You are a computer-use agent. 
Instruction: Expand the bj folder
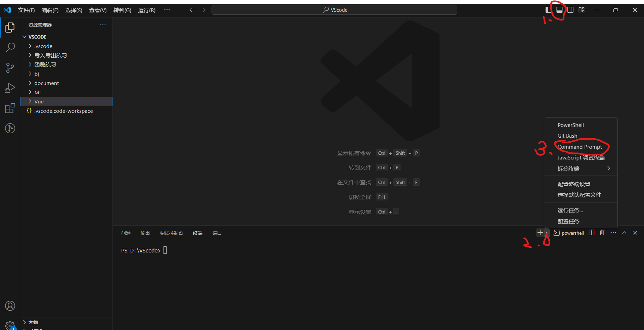(66, 74)
